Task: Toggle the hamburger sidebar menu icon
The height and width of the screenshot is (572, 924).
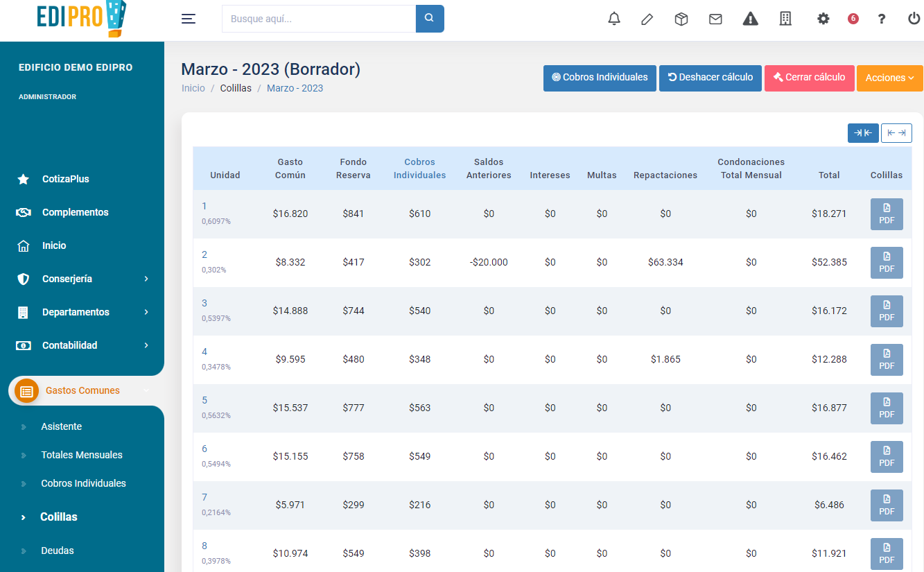Action: (x=189, y=19)
